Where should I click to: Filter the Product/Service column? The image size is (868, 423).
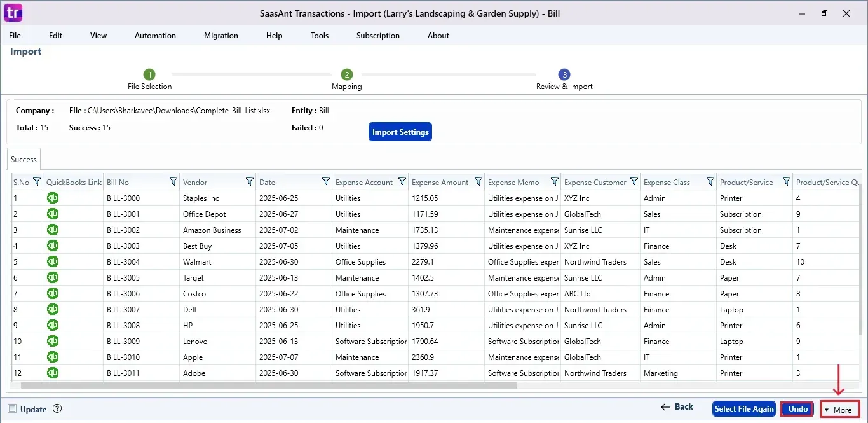click(x=787, y=182)
